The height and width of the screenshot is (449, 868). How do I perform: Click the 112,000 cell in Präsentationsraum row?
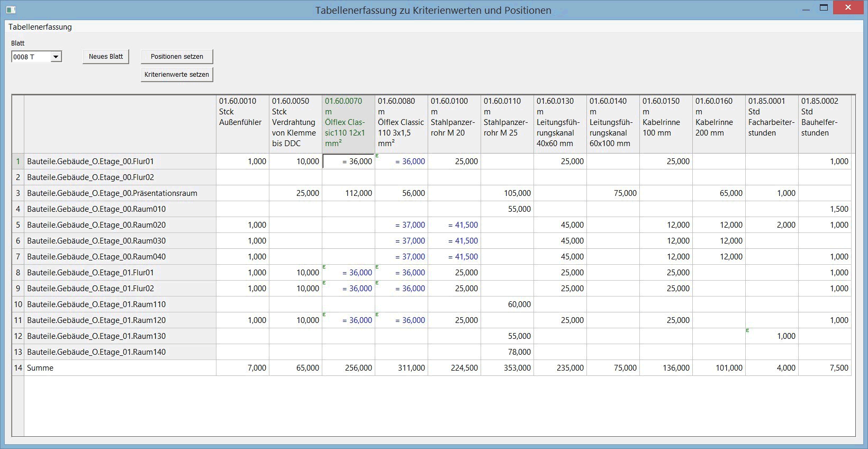(348, 193)
